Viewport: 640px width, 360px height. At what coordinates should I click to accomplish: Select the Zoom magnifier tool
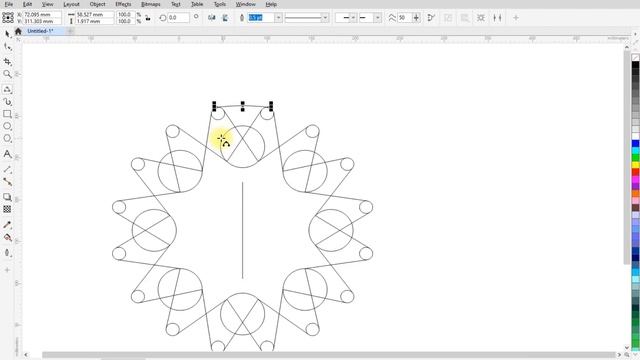tap(7, 74)
